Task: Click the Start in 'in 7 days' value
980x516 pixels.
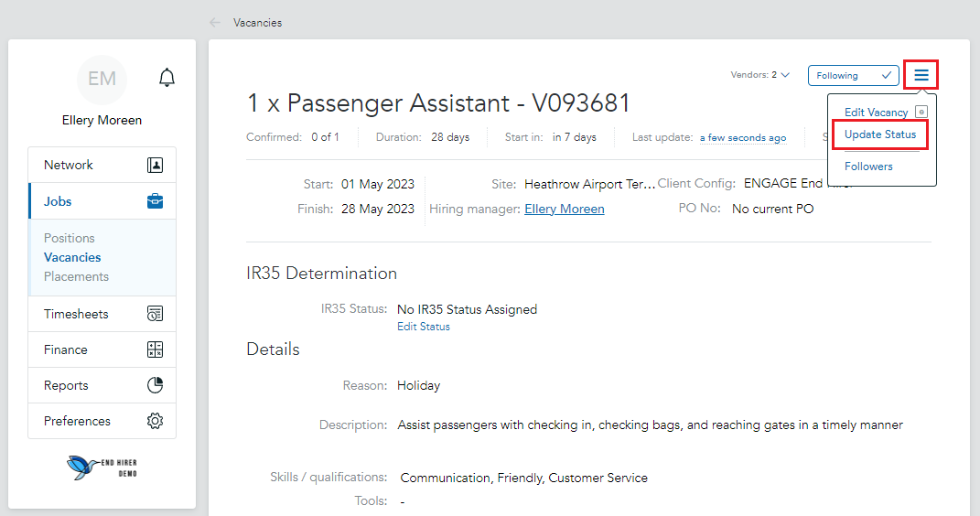Action: click(575, 137)
